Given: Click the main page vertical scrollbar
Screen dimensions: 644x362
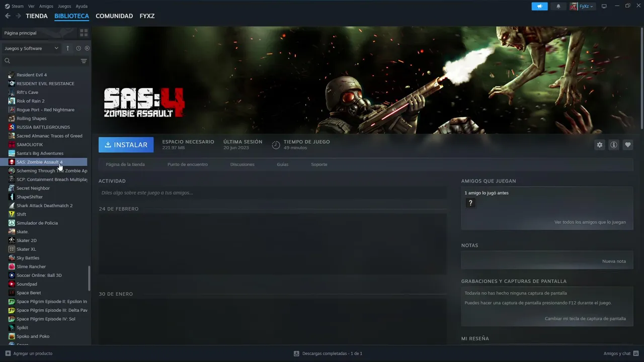Looking at the screenshot, I should coord(642,78).
